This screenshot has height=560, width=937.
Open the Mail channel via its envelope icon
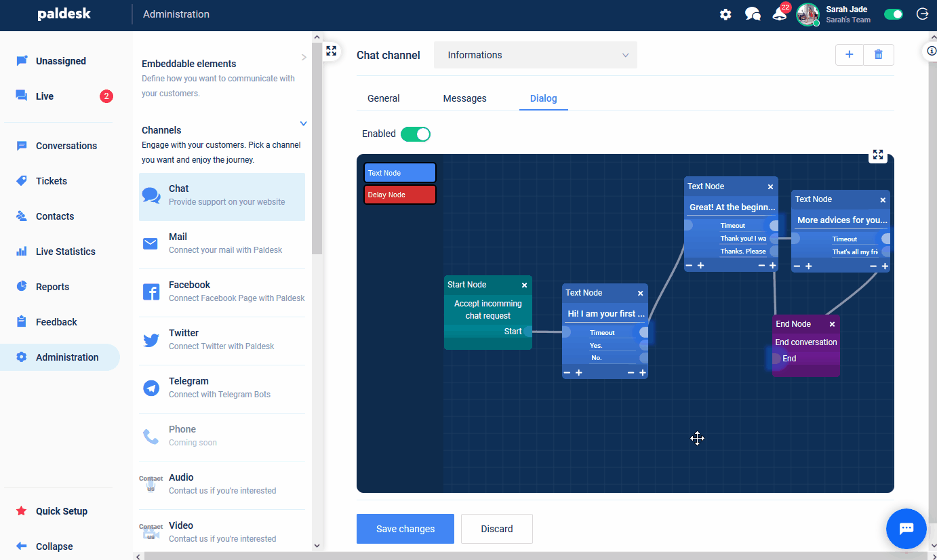(x=150, y=243)
